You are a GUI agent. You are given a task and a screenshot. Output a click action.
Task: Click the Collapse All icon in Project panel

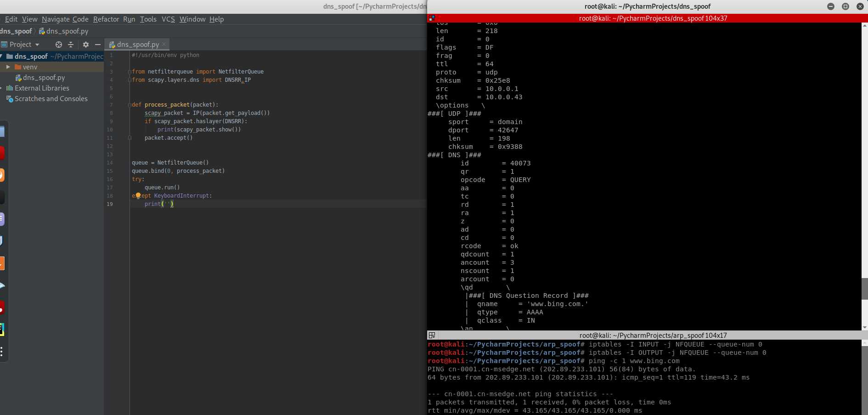coord(71,45)
